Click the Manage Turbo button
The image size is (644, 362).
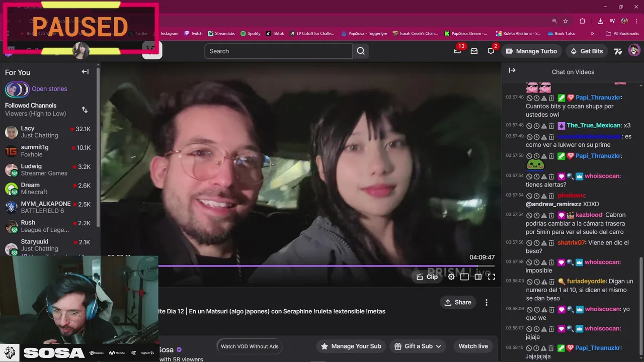pyautogui.click(x=531, y=51)
